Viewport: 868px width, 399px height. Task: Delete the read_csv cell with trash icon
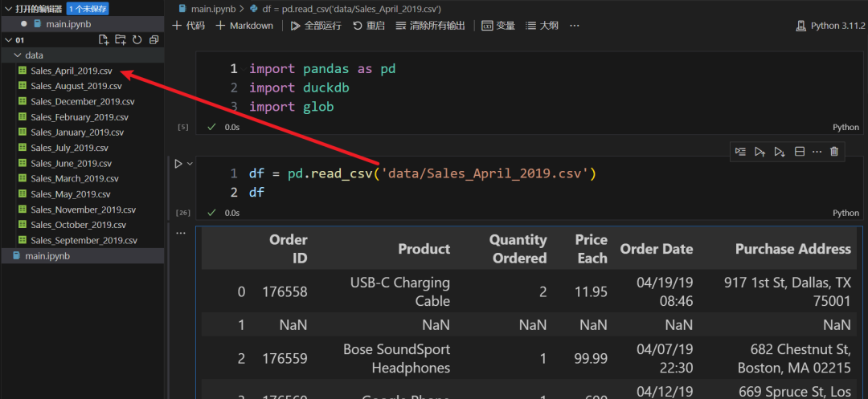point(834,151)
